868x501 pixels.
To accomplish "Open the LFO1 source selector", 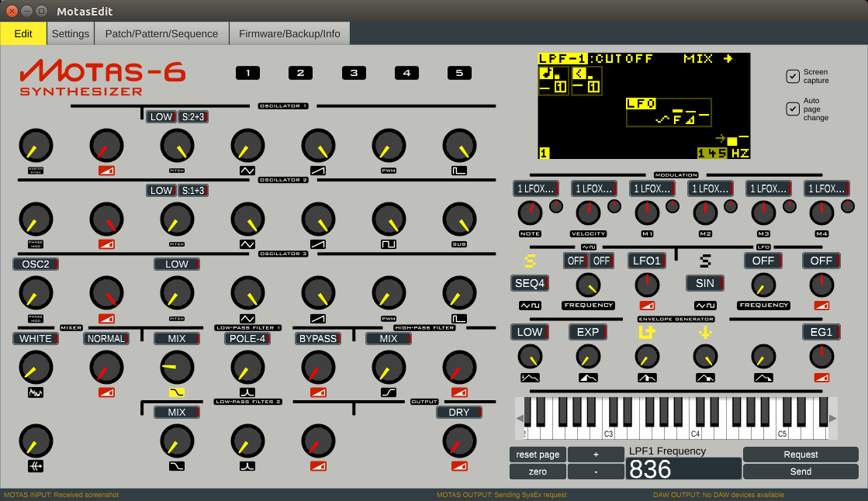I will [647, 260].
